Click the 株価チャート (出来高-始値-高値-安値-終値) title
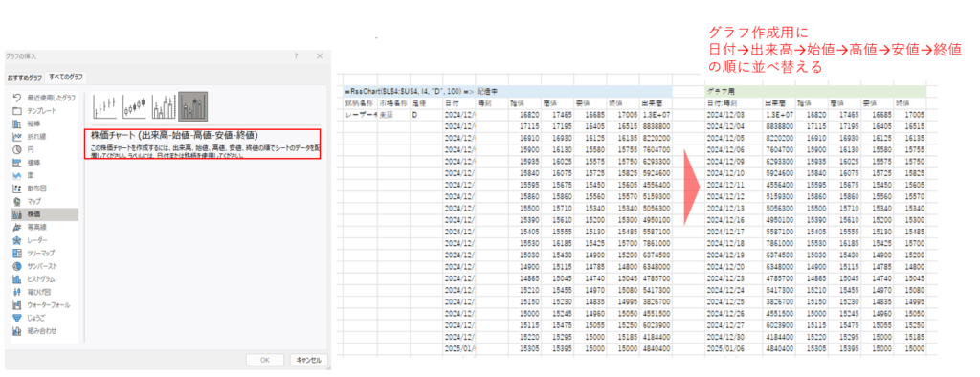This screenshot has height=377, width=980. click(x=175, y=135)
